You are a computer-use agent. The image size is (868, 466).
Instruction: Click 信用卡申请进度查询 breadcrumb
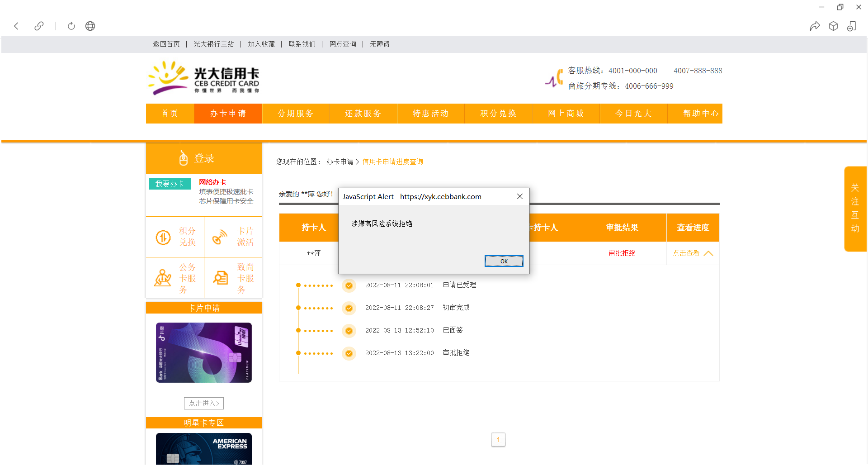(x=393, y=162)
